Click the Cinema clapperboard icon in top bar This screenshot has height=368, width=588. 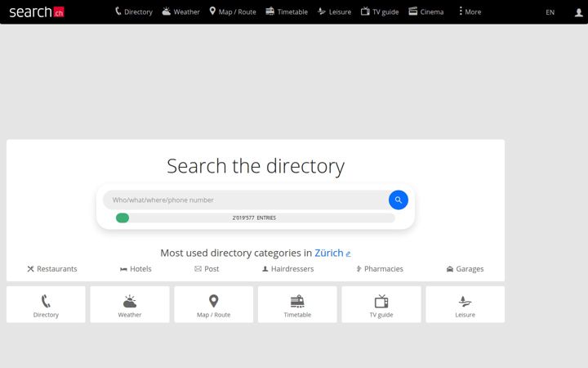tap(413, 11)
